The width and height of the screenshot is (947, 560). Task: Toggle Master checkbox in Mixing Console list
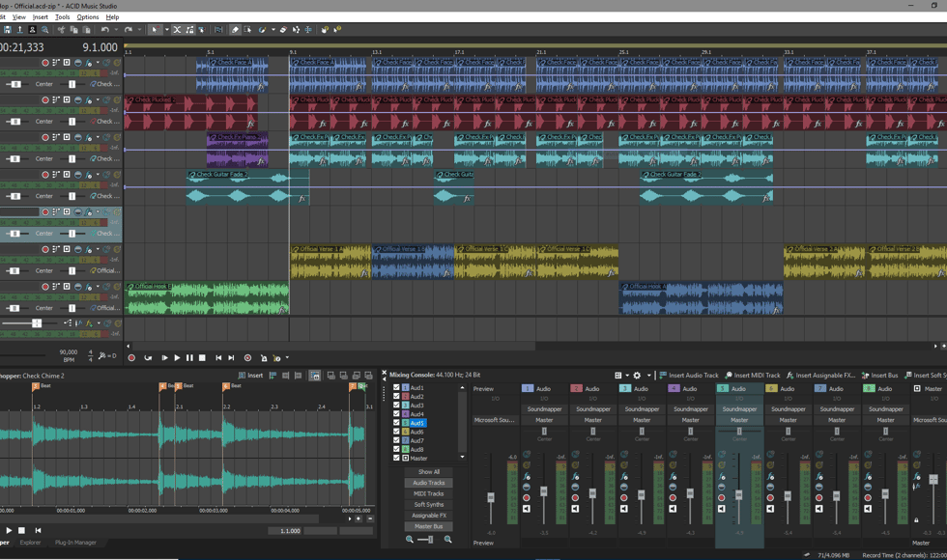point(397,458)
